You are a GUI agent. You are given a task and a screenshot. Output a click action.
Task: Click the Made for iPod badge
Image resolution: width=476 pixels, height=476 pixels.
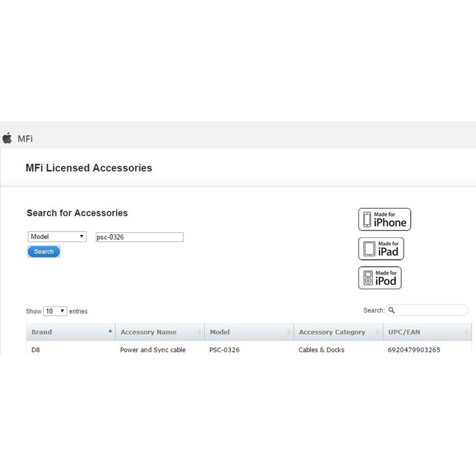click(x=380, y=278)
